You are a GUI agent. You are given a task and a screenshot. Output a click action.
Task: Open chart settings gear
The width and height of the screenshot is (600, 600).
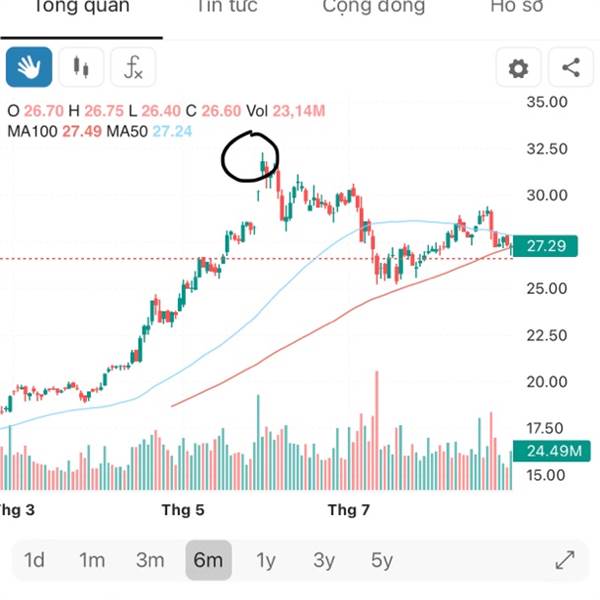point(518,68)
